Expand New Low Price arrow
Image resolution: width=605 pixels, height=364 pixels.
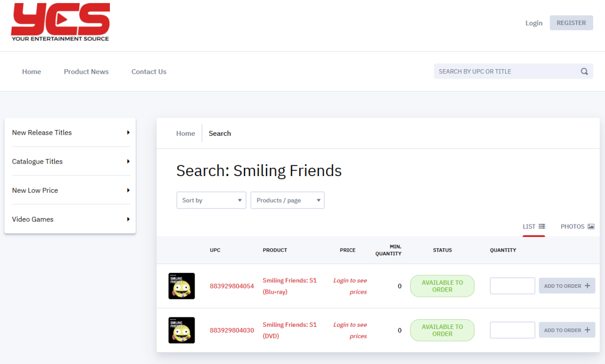click(128, 190)
